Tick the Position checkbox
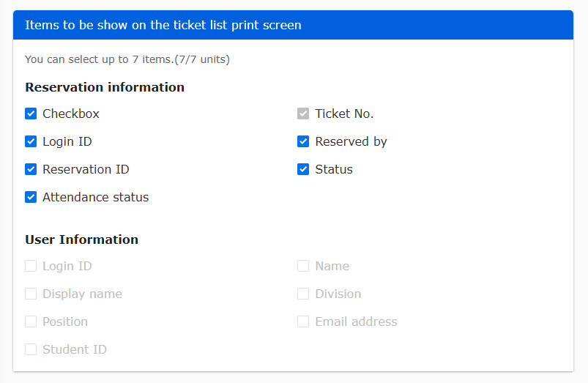 pos(31,321)
